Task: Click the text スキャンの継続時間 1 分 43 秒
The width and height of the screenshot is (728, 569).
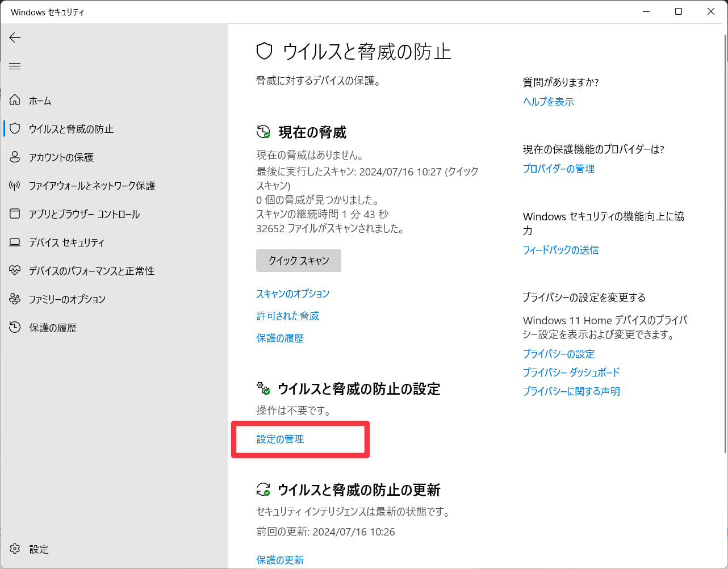Action: click(323, 214)
